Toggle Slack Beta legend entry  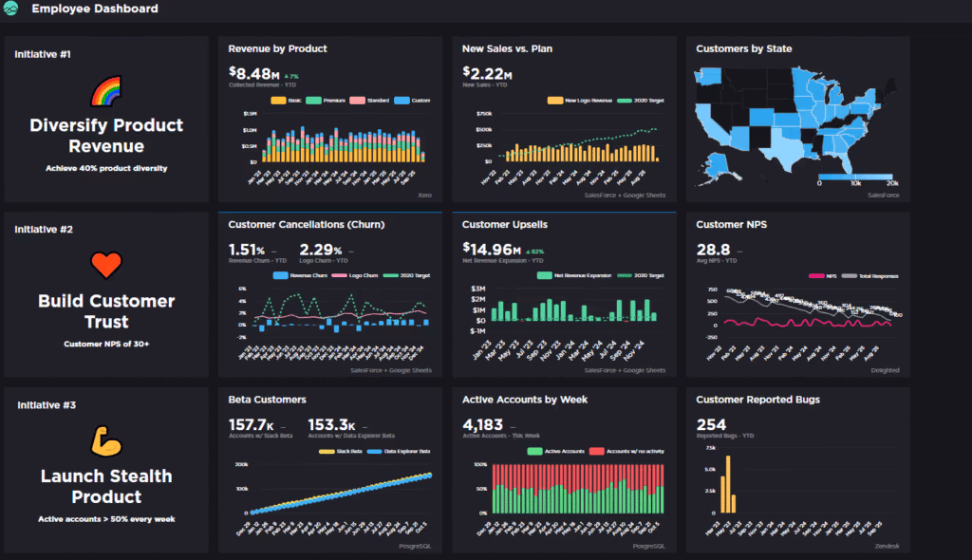(x=341, y=452)
